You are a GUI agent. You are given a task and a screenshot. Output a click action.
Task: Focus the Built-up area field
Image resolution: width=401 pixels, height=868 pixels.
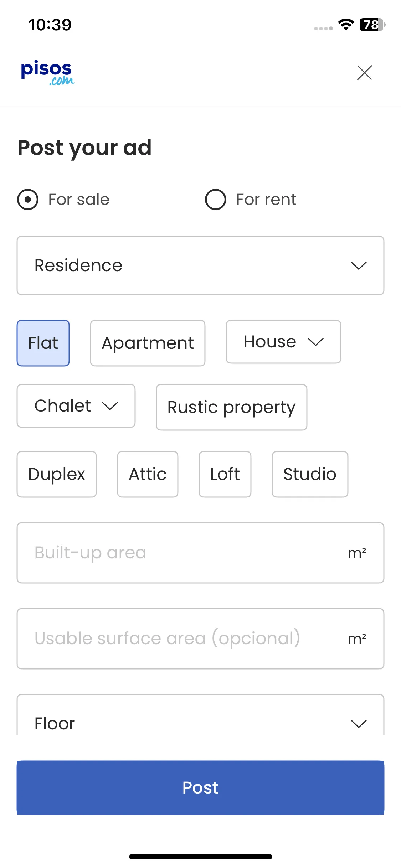[200, 553]
